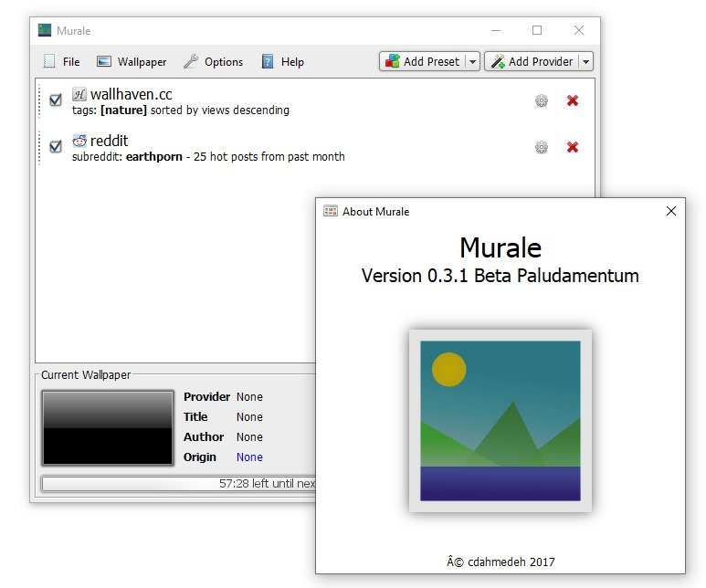The image size is (706, 588).
Task: Click the Origin None link
Action: 249,457
